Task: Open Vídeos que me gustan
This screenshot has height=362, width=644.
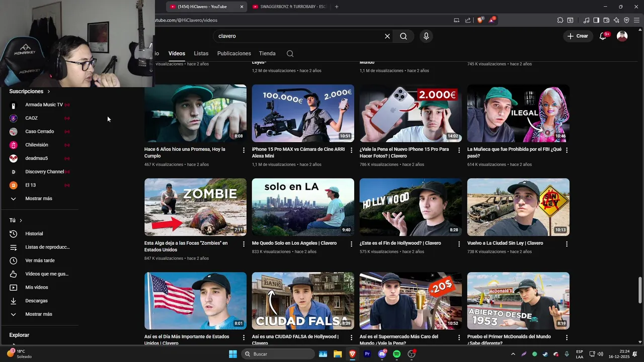Action: point(40,274)
